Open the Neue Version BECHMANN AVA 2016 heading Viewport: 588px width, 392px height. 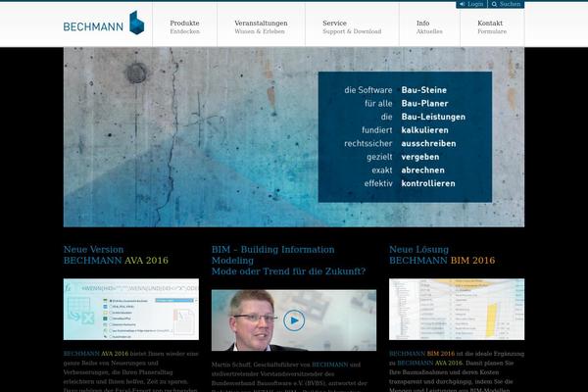coord(116,255)
